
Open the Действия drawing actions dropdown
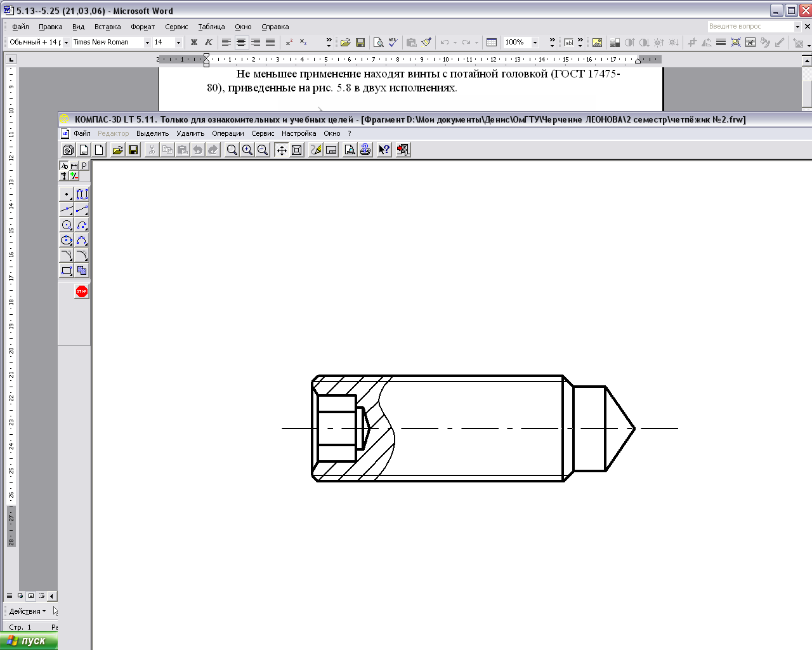pyautogui.click(x=27, y=611)
